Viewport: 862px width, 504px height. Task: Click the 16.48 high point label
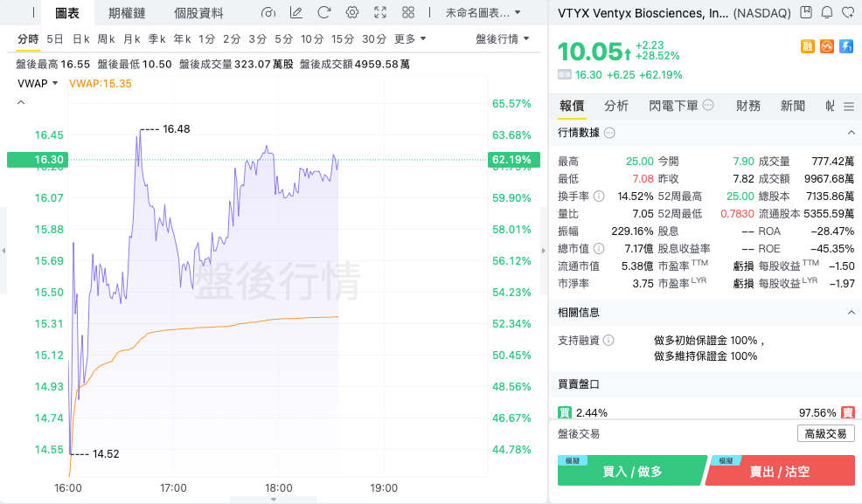click(x=176, y=129)
